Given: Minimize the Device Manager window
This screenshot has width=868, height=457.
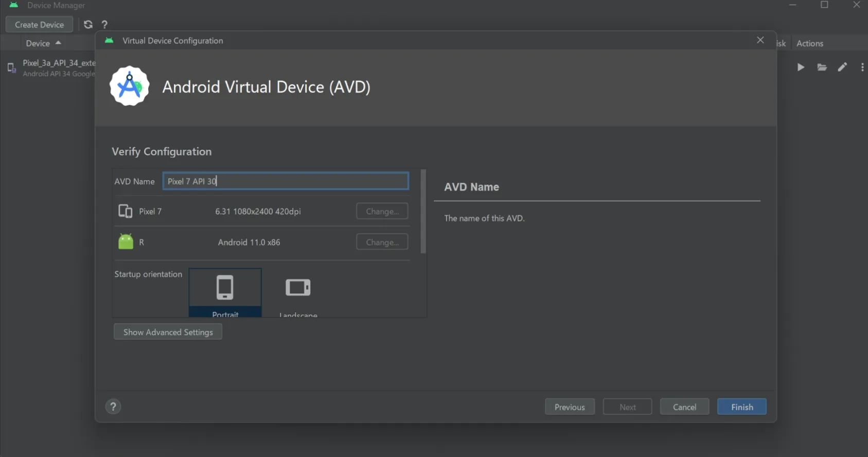Looking at the screenshot, I should pyautogui.click(x=793, y=5).
